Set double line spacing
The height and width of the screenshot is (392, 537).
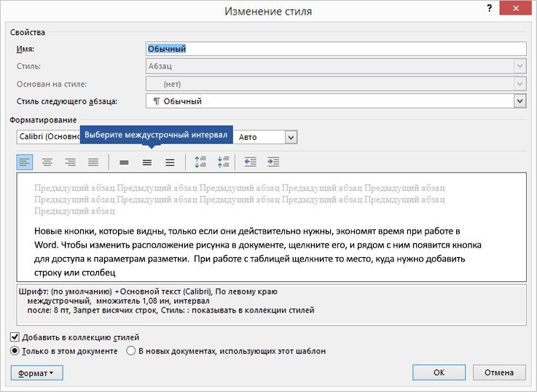(x=170, y=162)
